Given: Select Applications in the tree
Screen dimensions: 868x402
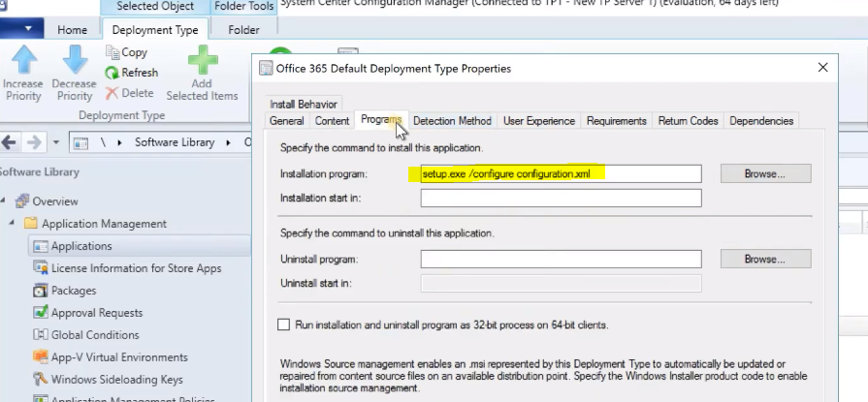Looking at the screenshot, I should point(81,246).
